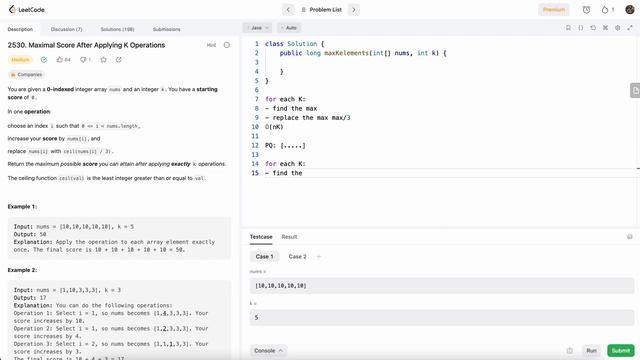Run the code

pos(591,351)
